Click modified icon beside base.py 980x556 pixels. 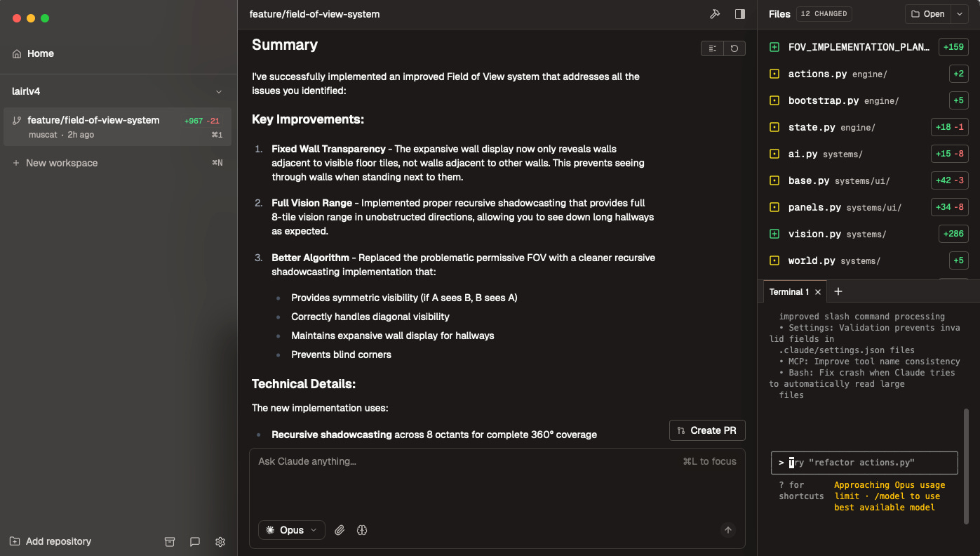(x=774, y=180)
